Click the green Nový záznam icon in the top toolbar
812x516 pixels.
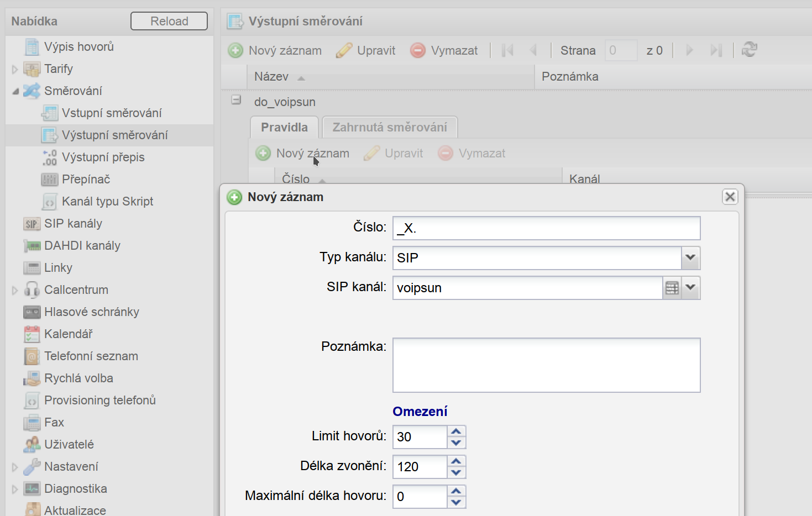(x=235, y=50)
